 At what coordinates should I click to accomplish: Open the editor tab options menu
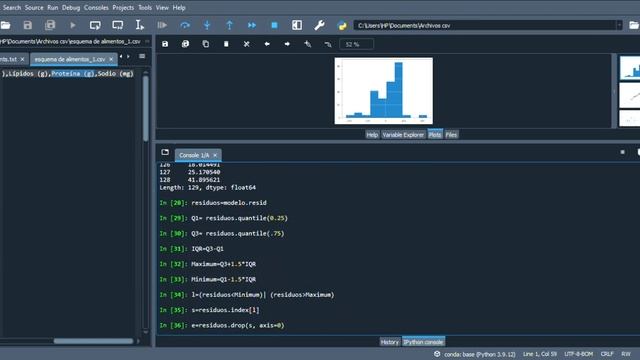[142, 56]
